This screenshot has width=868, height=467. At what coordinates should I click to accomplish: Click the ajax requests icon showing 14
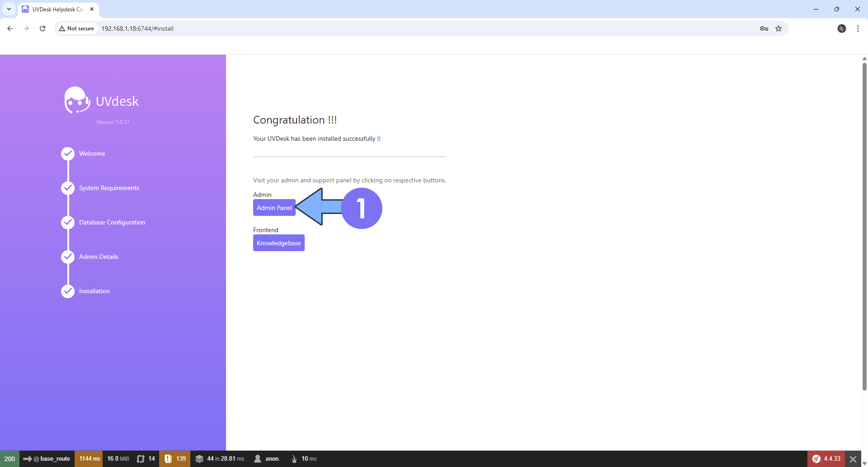pos(146,459)
